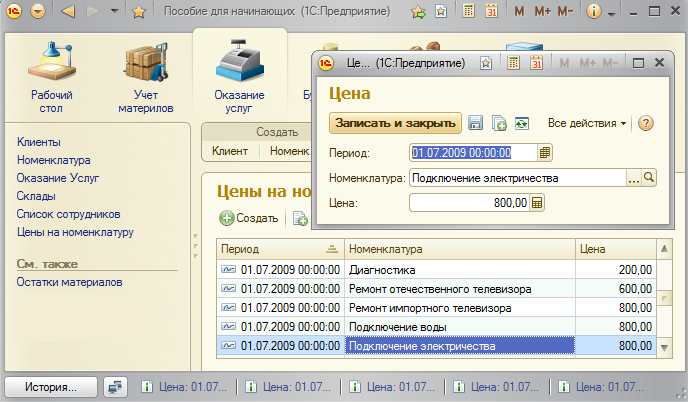Open Склады in navigation panel

coord(36,196)
